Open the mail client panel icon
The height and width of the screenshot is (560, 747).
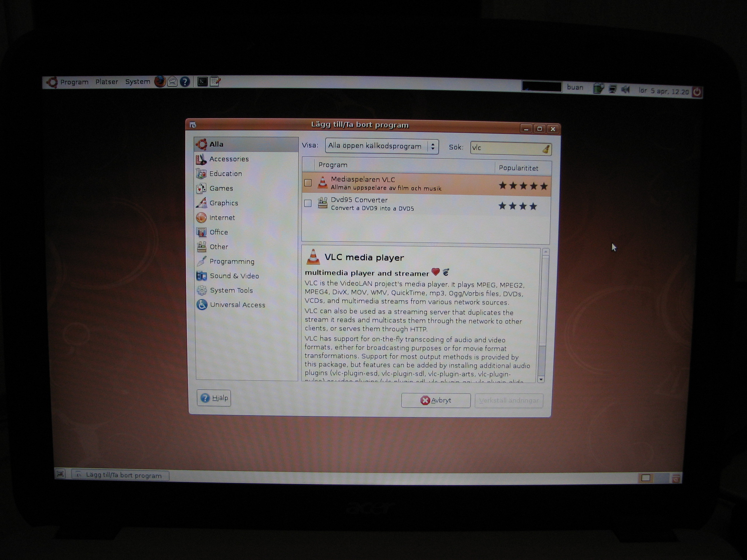click(172, 82)
